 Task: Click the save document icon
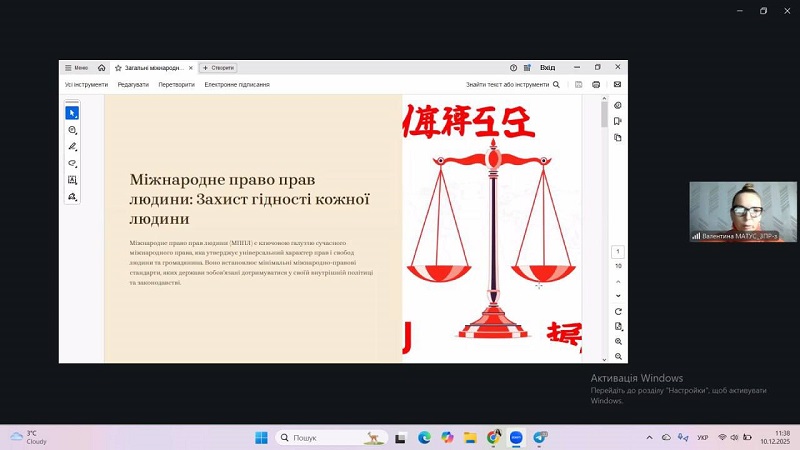578,85
